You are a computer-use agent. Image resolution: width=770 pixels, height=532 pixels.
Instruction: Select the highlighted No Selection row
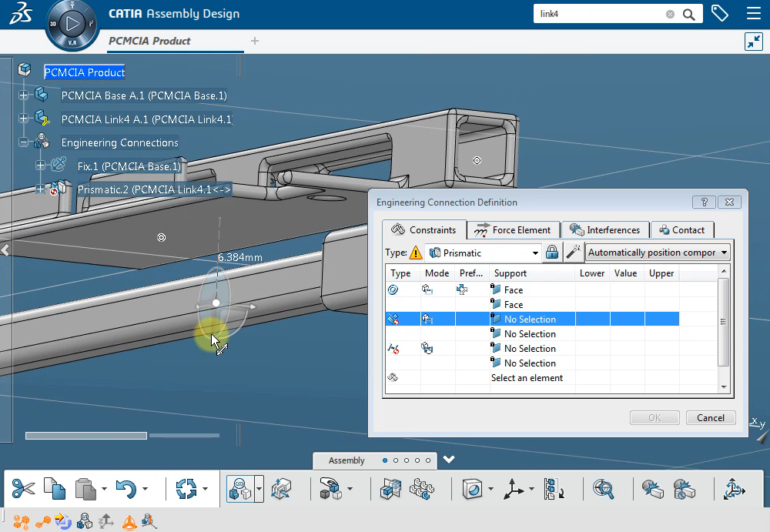(x=532, y=319)
